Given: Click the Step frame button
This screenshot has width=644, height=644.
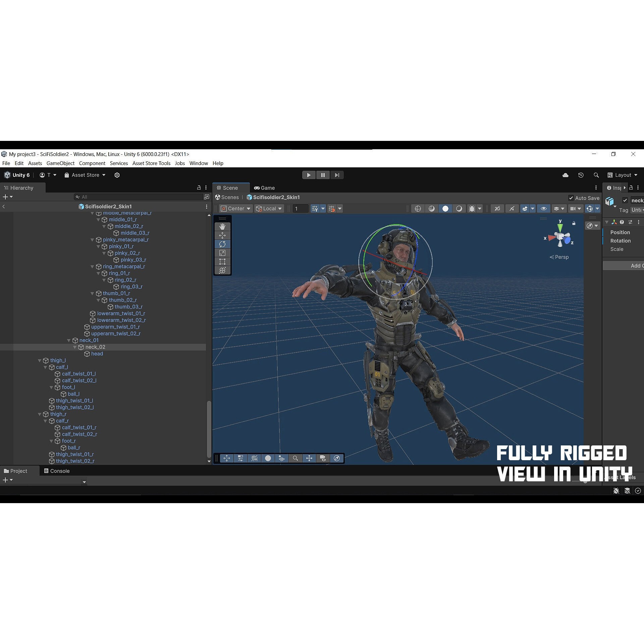Looking at the screenshot, I should click(x=337, y=175).
